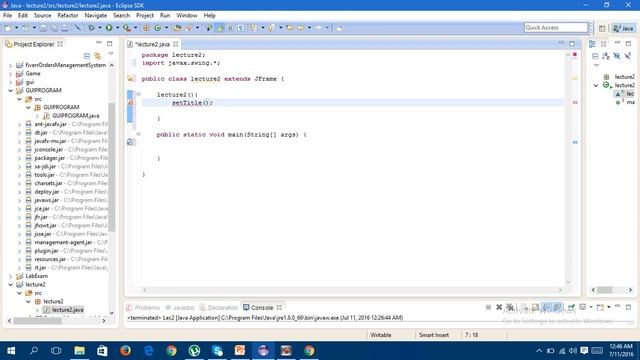The image size is (640, 360).
Task: Collapse the GUIPROGRAM project node
Action: point(11,91)
